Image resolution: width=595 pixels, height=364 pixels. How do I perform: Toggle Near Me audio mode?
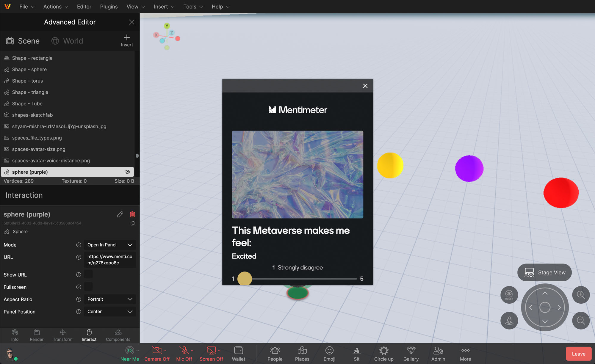click(130, 354)
